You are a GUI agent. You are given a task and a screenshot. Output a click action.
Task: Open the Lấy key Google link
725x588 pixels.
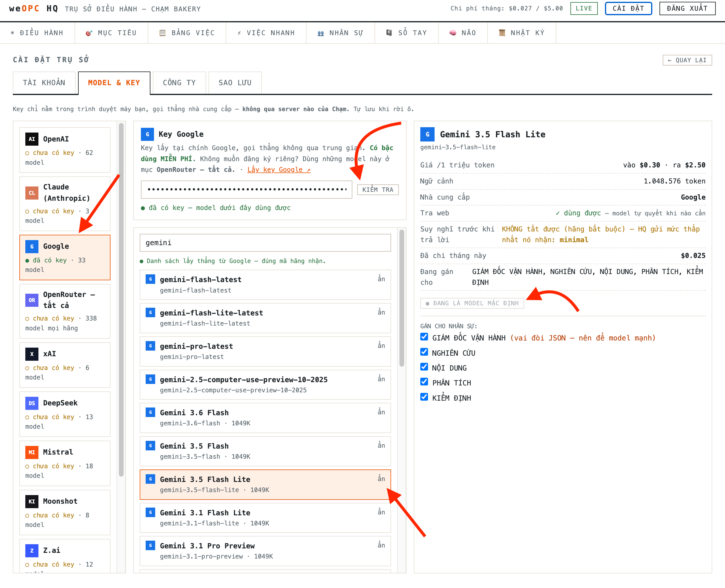click(279, 170)
